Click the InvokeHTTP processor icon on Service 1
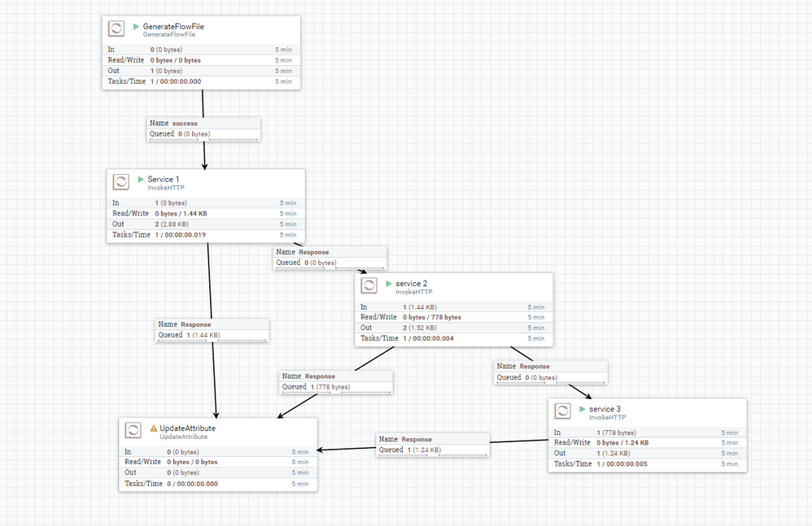Viewport: 812px width, 526px height. 120,182
